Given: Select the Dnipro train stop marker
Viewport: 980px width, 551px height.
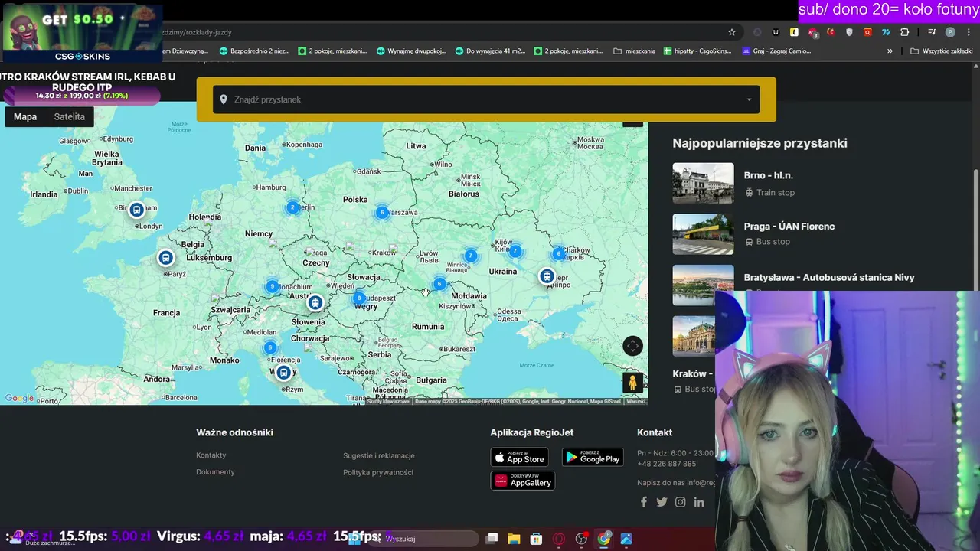Looking at the screenshot, I should (547, 276).
